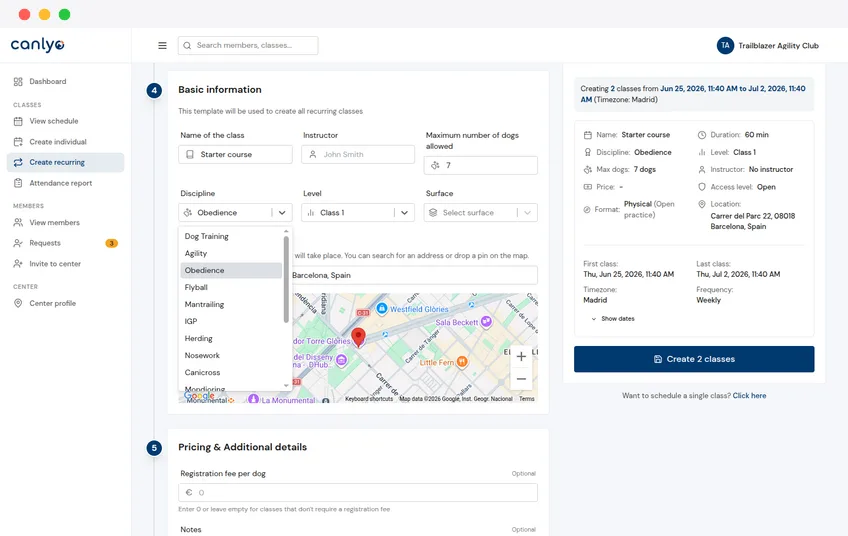Zoom out on the map

(x=521, y=379)
